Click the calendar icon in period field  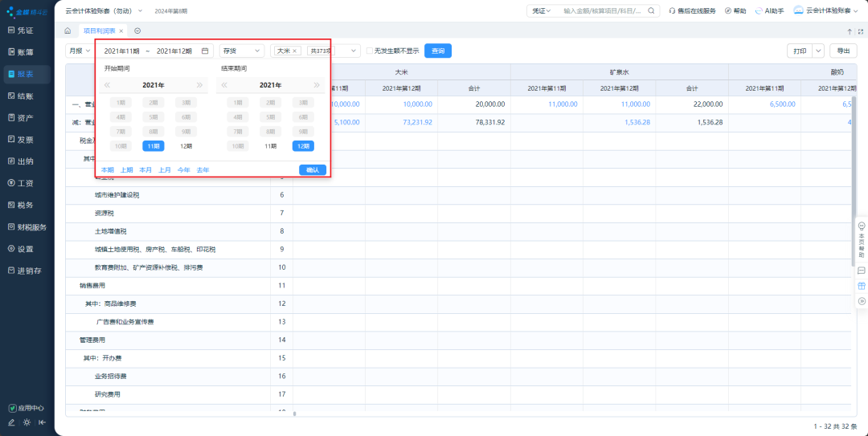point(205,51)
